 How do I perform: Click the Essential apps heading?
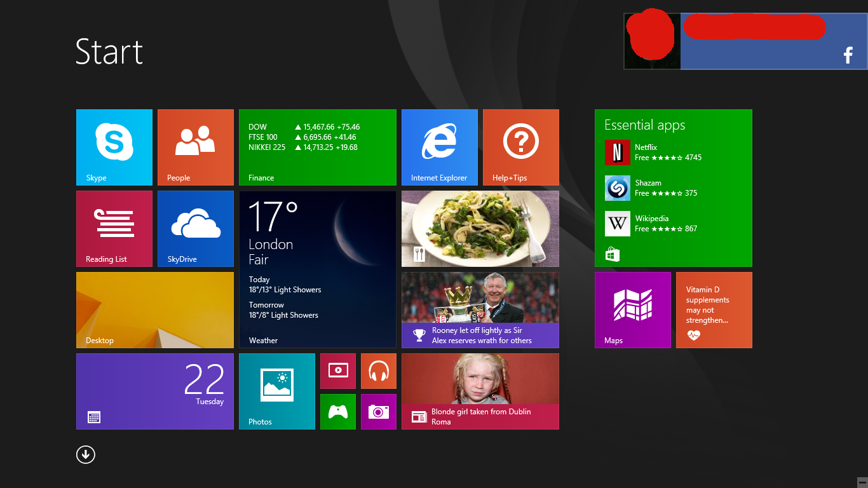point(645,125)
